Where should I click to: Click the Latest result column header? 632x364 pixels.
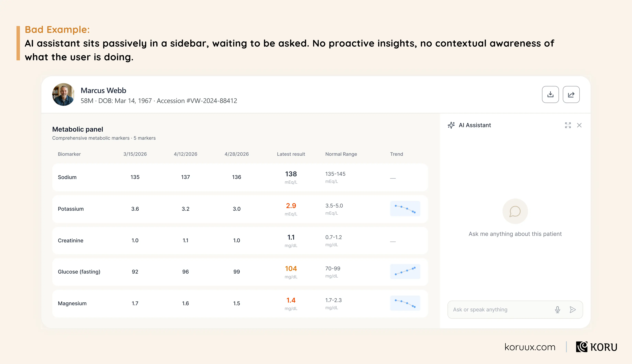pos(291,154)
